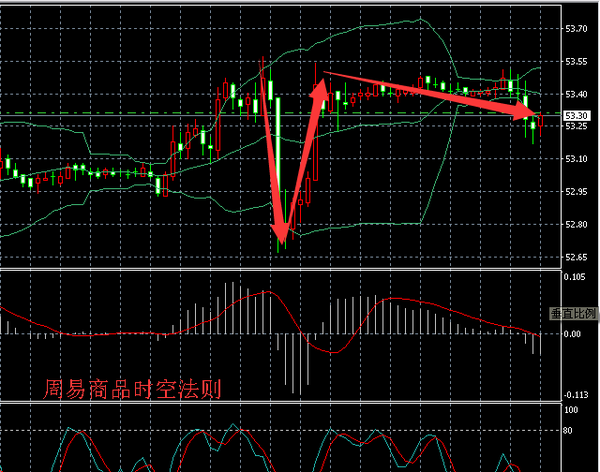Click the -0.113 MACD scale value
The width and height of the screenshot is (600, 472).
[576, 395]
